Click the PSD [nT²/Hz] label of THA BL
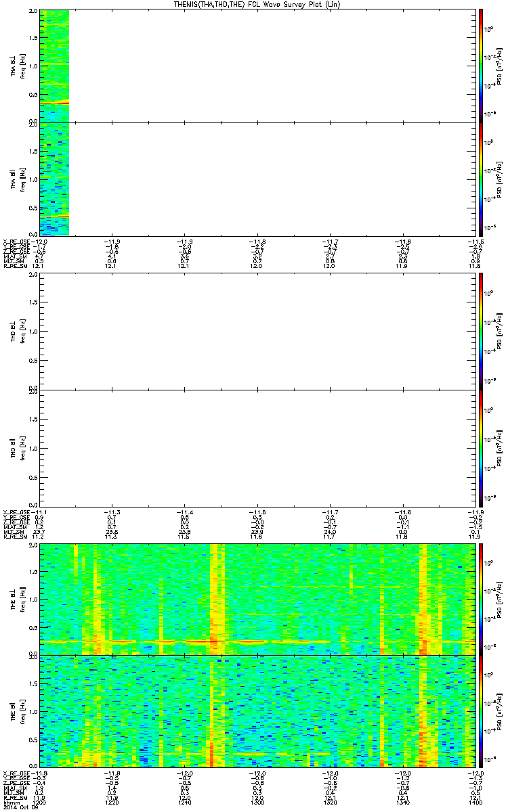Image resolution: width=508 pixels, height=812 pixels. 499,66
